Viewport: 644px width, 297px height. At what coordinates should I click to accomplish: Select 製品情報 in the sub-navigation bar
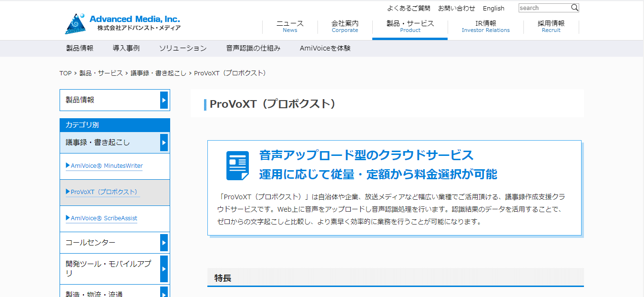coord(80,48)
